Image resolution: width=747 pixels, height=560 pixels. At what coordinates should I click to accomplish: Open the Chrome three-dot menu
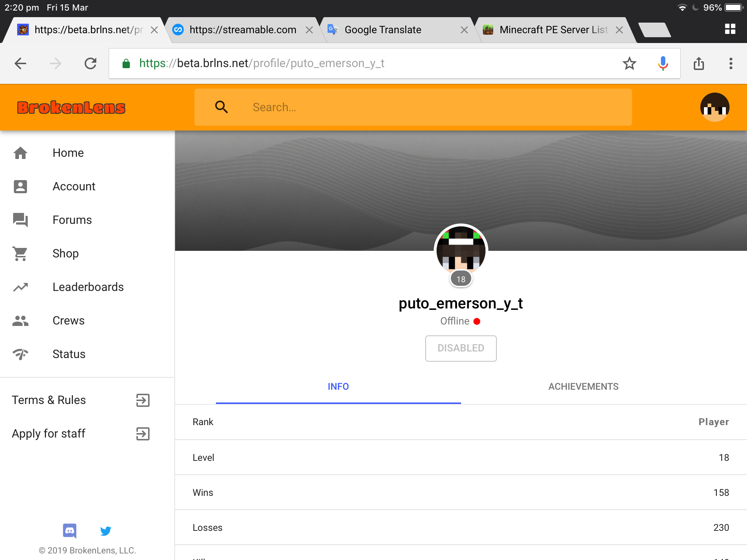click(x=731, y=63)
